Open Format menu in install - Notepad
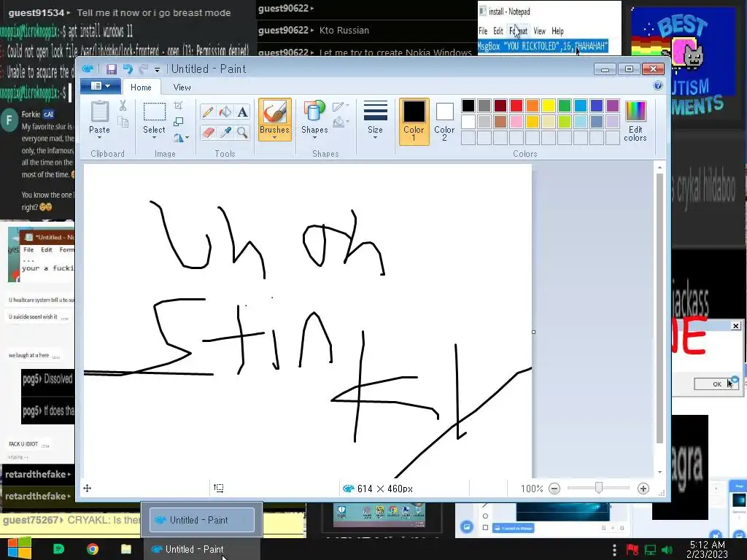This screenshot has height=560, width=747. coord(518,31)
